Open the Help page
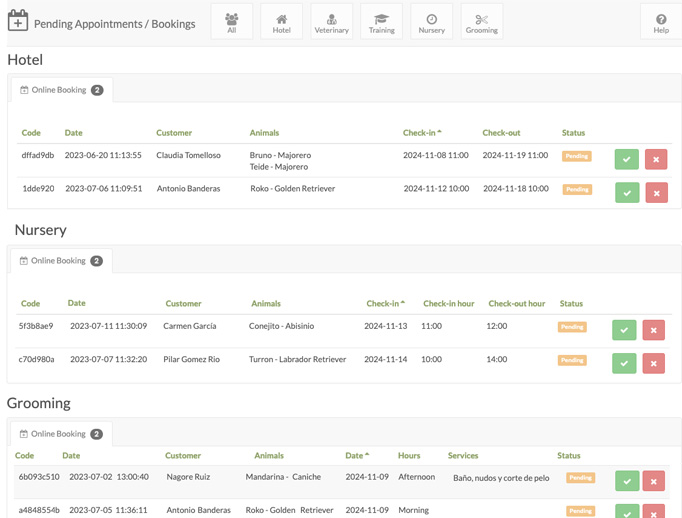This screenshot has width=682, height=518. click(661, 22)
